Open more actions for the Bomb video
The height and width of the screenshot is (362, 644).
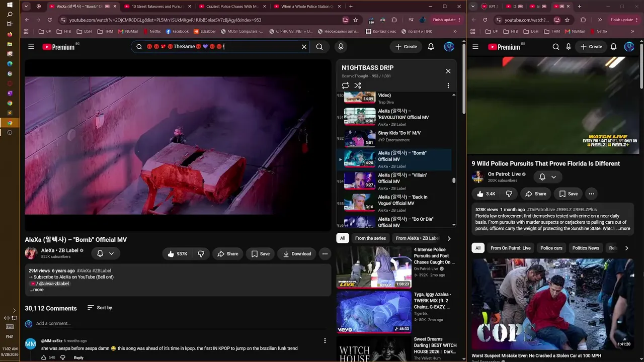[x=325, y=254]
